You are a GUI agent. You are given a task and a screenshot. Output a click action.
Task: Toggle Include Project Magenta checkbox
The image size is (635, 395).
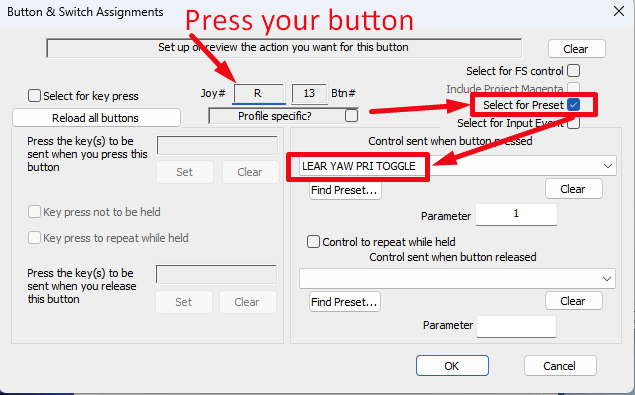pyautogui.click(x=573, y=88)
